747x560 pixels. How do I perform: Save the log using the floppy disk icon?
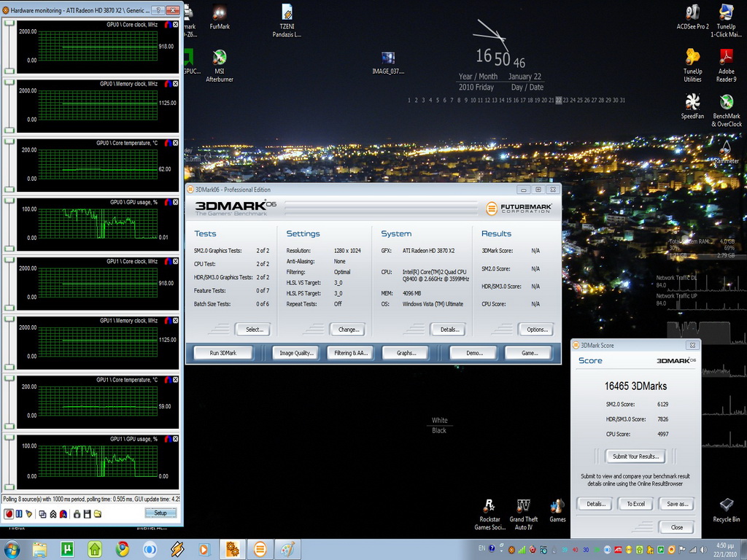pyautogui.click(x=88, y=514)
